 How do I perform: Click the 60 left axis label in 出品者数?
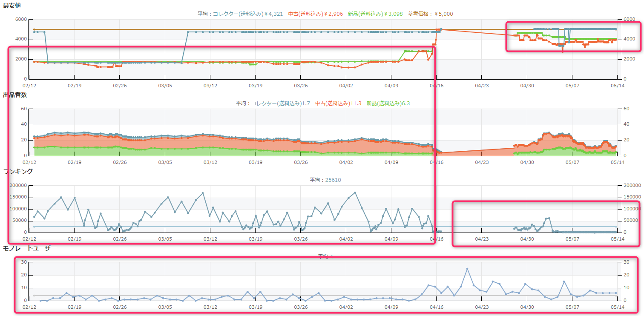pyautogui.click(x=24, y=109)
